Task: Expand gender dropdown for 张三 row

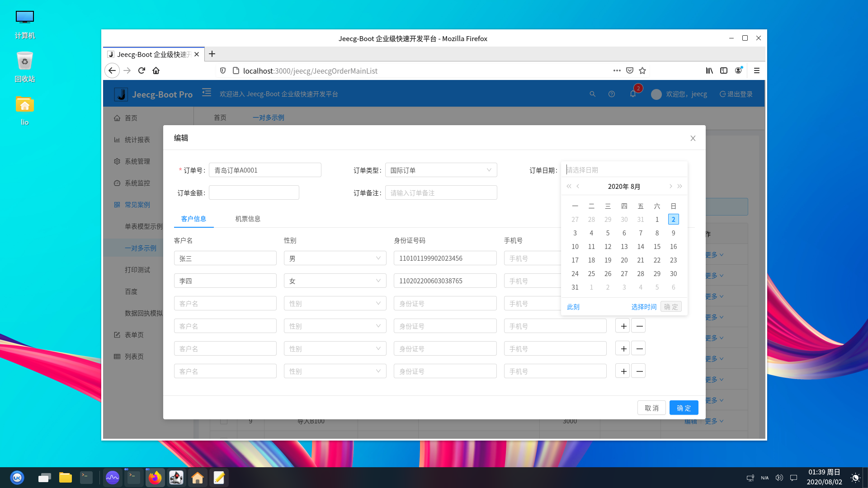Action: (x=335, y=258)
